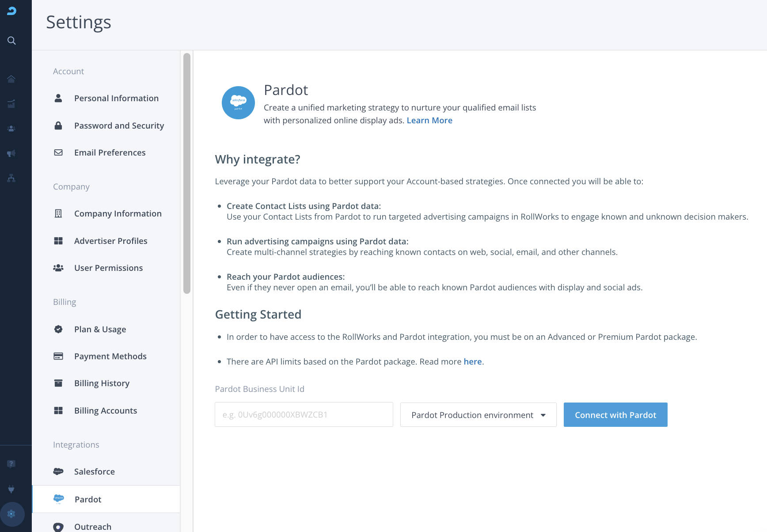Image resolution: width=767 pixels, height=532 pixels.
Task: Go to the home dashboard icon
Action: [11, 79]
